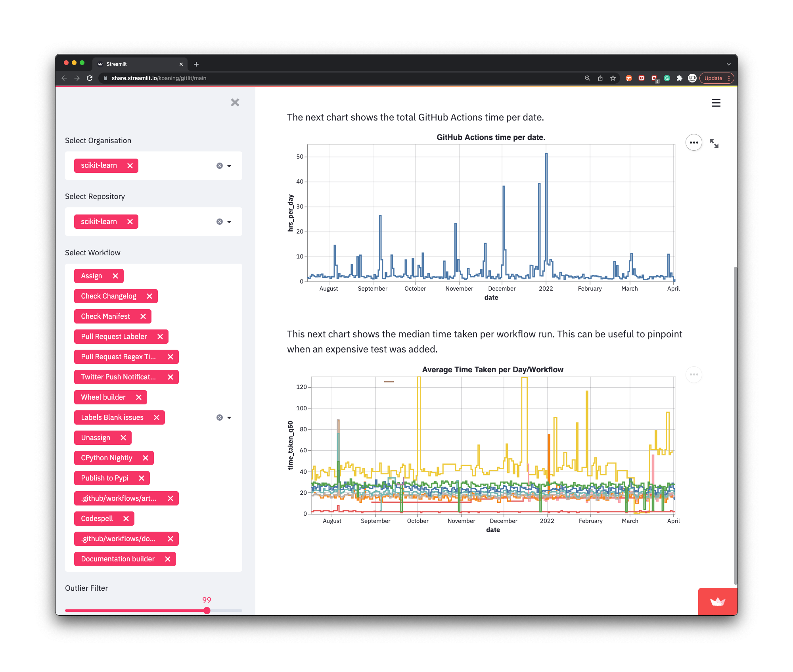Clear all selected organisations
The width and height of the screenshot is (793, 672).
tap(219, 166)
